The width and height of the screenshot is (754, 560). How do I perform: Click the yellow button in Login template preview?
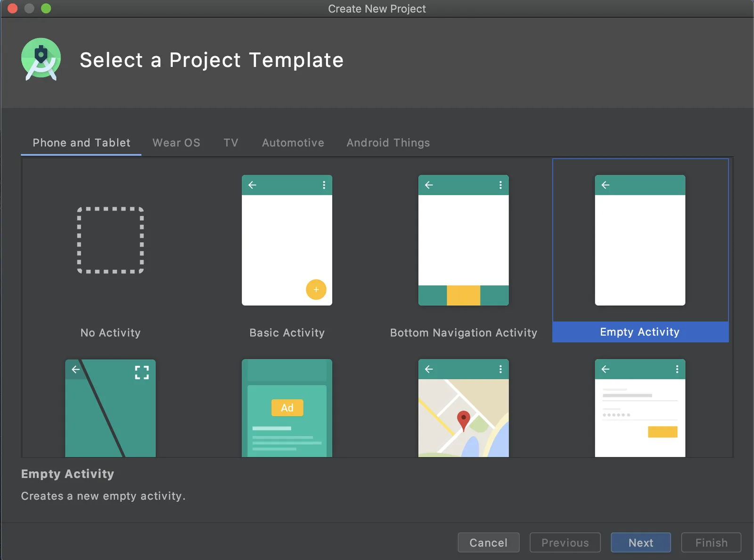(x=663, y=432)
